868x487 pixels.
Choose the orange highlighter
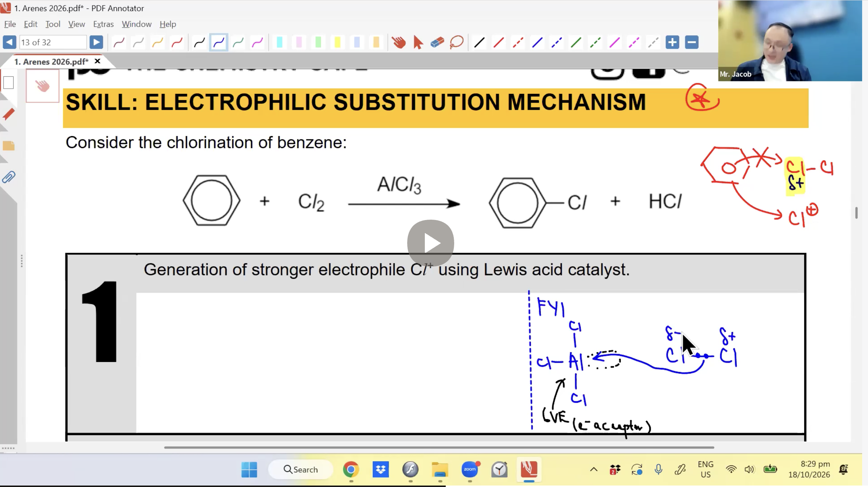[376, 43]
